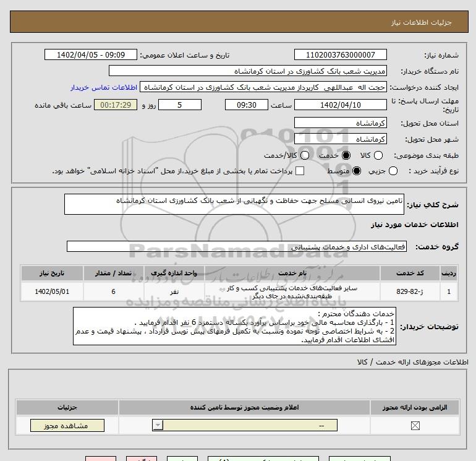Screen dimensions: 476x461
Task: Click the need date cell 1402/05/01
Action: point(52,291)
